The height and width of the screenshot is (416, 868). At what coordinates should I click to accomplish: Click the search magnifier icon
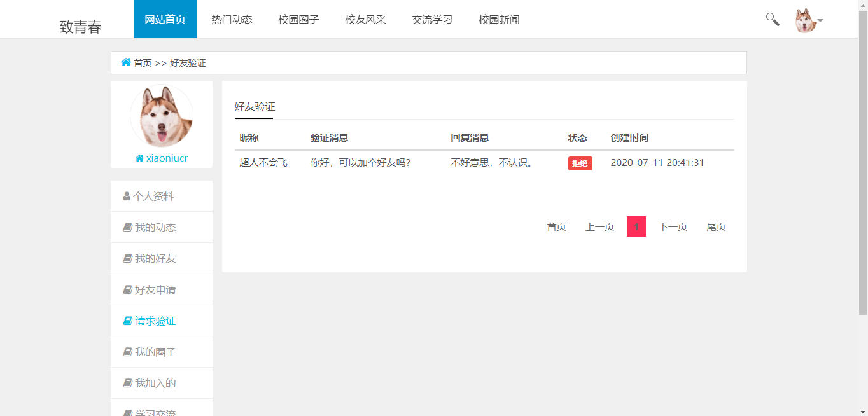pyautogui.click(x=772, y=19)
